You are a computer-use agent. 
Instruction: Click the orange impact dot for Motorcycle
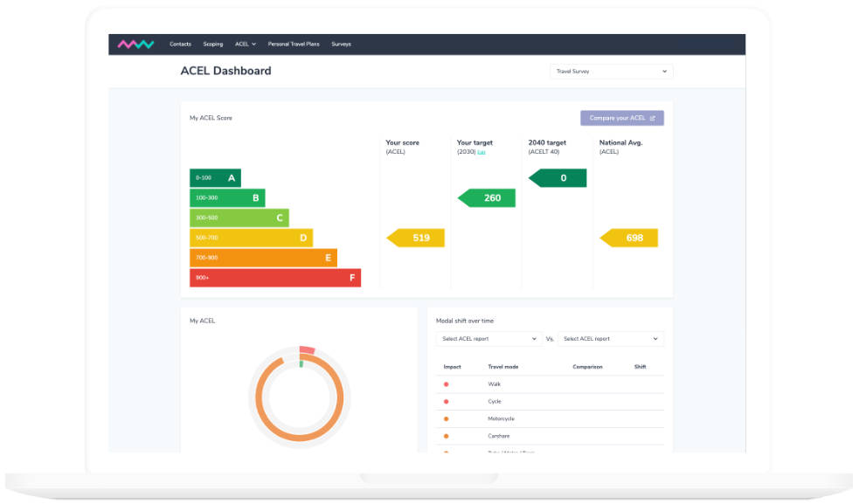(x=446, y=419)
